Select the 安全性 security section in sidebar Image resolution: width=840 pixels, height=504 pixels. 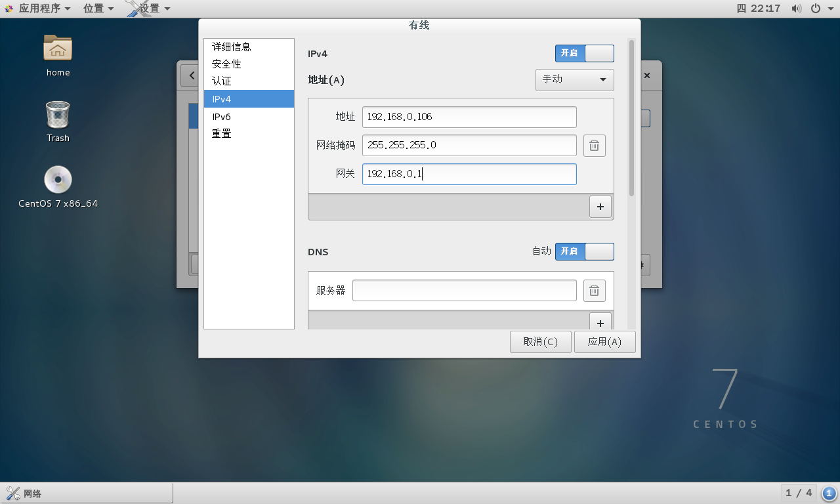tap(226, 64)
